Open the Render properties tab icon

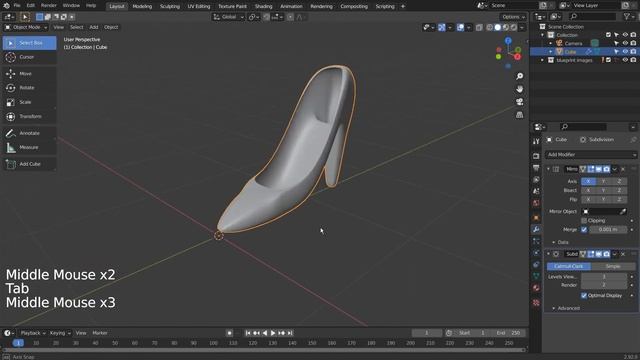pyautogui.click(x=536, y=156)
